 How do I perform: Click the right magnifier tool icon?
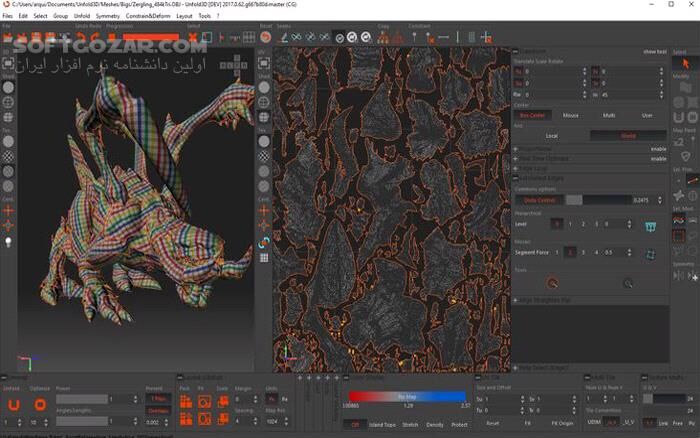(627, 283)
